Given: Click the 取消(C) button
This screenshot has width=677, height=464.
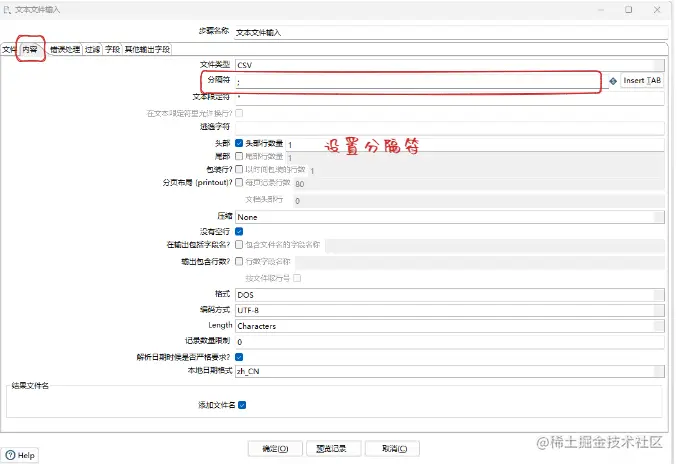Looking at the screenshot, I should pos(392,448).
